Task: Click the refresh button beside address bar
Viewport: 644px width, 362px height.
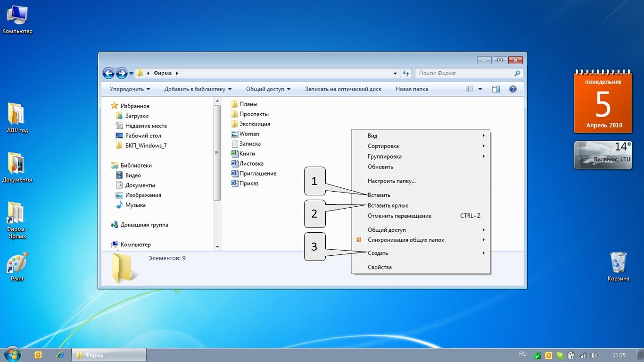Action: coord(406,73)
